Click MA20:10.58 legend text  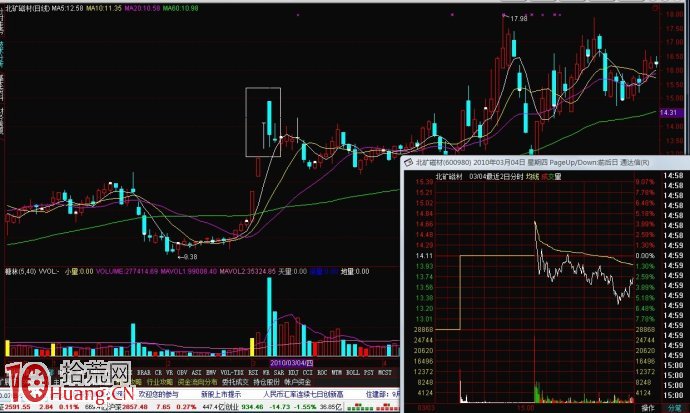click(x=143, y=8)
